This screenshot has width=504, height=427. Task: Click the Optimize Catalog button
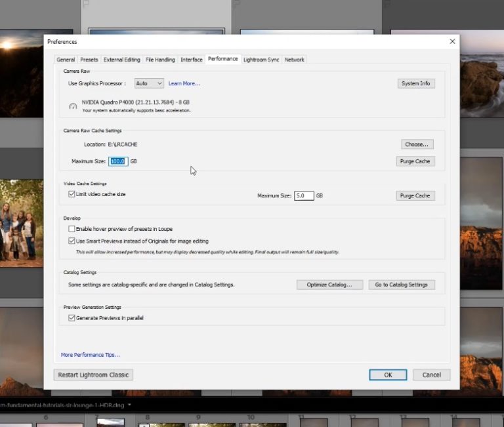point(329,285)
